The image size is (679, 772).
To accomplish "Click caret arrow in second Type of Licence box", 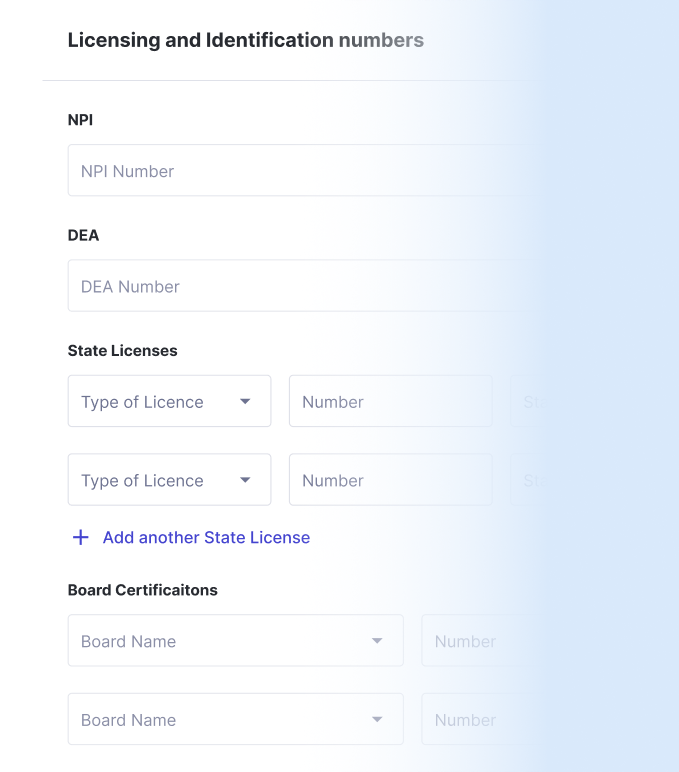I will [245, 480].
